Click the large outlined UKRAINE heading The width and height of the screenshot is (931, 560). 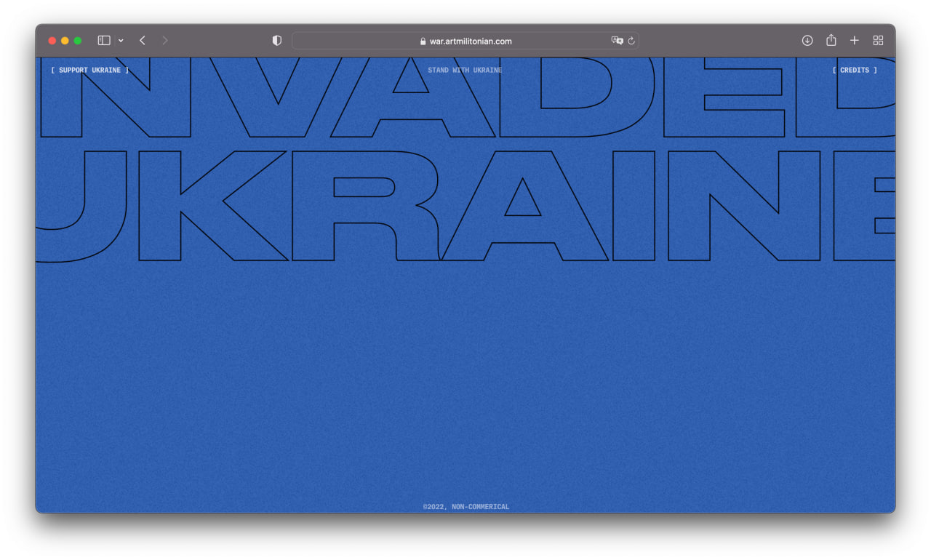(x=465, y=206)
